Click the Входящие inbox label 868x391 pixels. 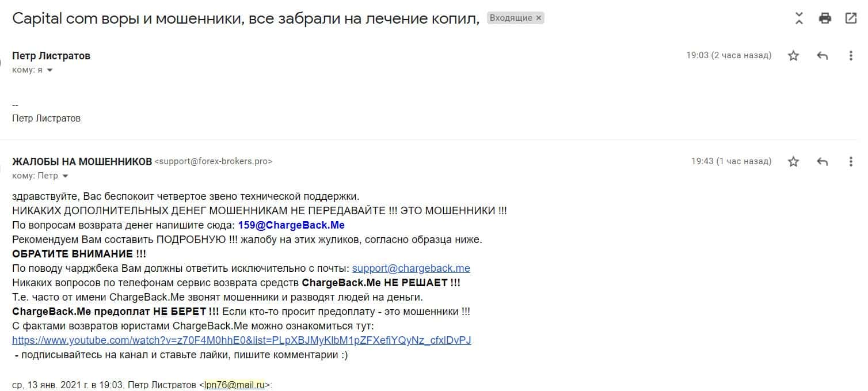(x=511, y=18)
